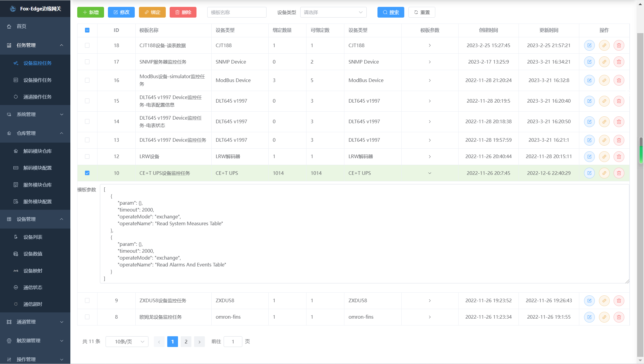Tick the checkbox for LRW设备 row
This screenshot has width=644, height=364.
pos(87,156)
